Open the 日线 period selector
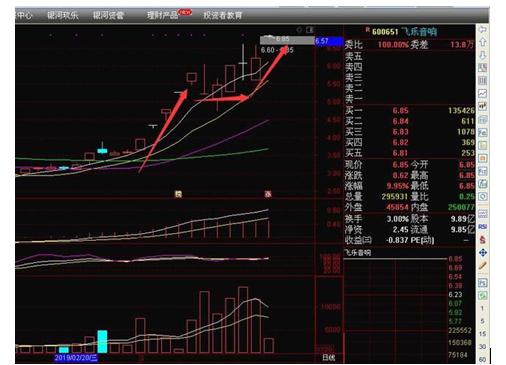Viewport: 506px width, 365px height. tap(329, 358)
